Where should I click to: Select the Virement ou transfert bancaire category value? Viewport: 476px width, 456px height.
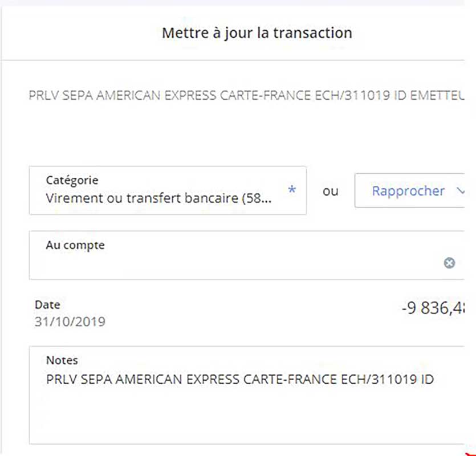click(x=159, y=198)
